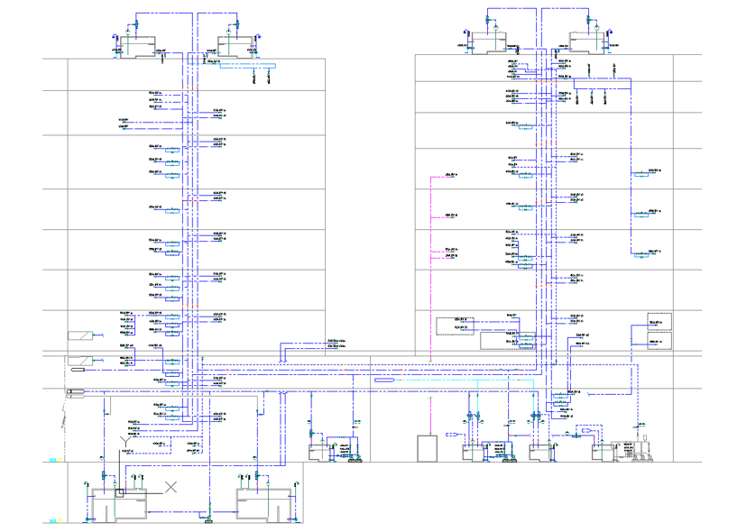Select the magenta vertical riser line

pos(430,269)
